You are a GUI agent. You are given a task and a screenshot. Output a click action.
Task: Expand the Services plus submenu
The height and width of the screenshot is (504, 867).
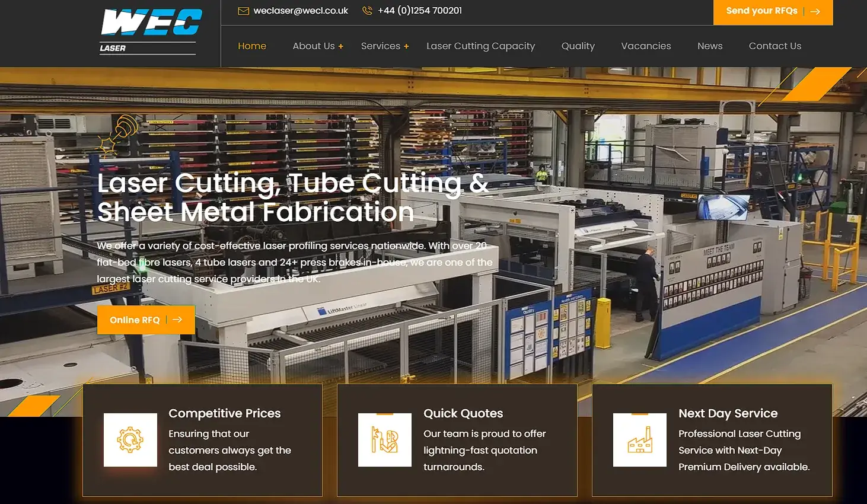click(x=406, y=46)
